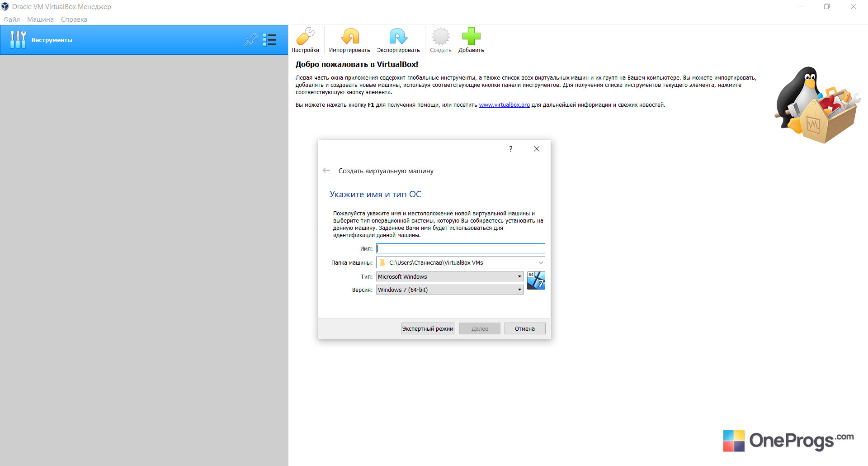868x466 pixels.
Task: Open the Тип dropdown showing Microsoft Windows
Action: (450, 276)
